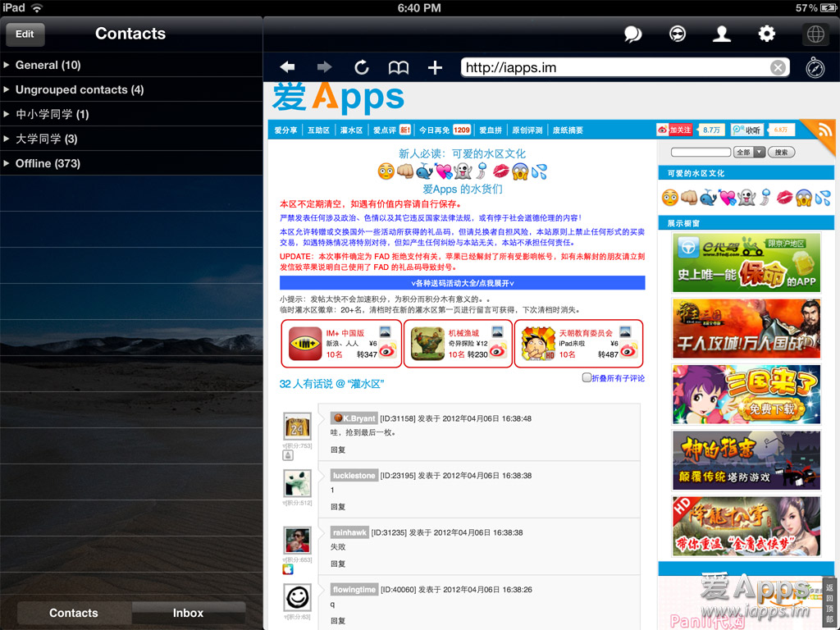Open the 爱血拼 nav item

point(491,130)
